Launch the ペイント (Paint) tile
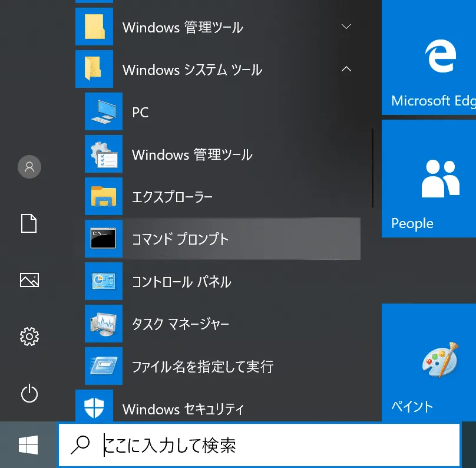The image size is (476, 468). pos(429,362)
